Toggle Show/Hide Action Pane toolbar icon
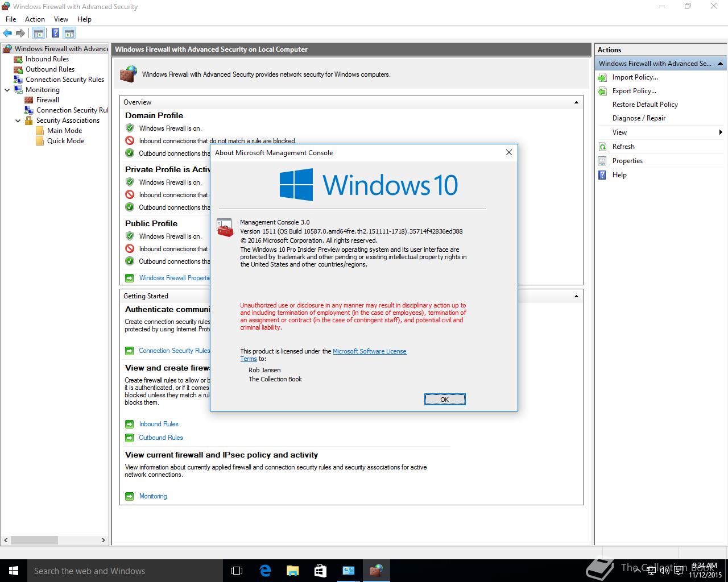Image resolution: width=728 pixels, height=582 pixels. 69,34
